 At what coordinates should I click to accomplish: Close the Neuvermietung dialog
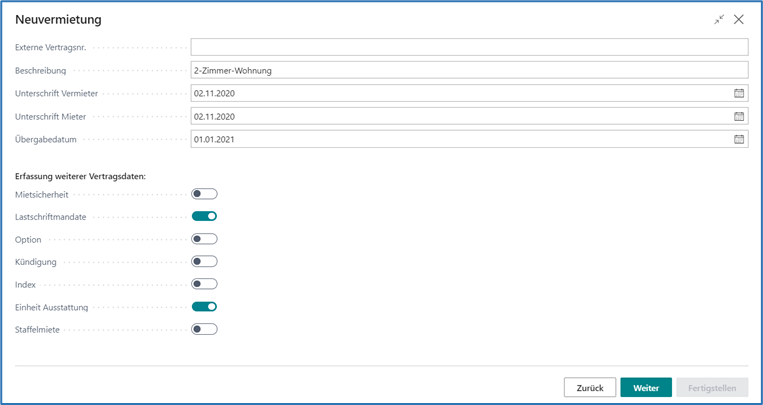point(739,19)
